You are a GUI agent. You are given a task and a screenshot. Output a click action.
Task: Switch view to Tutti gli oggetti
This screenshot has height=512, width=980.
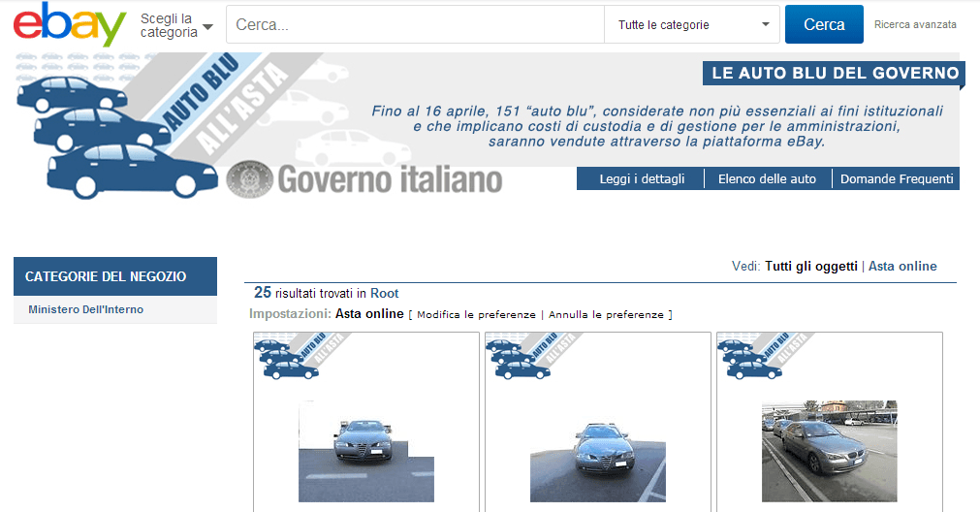(x=810, y=266)
